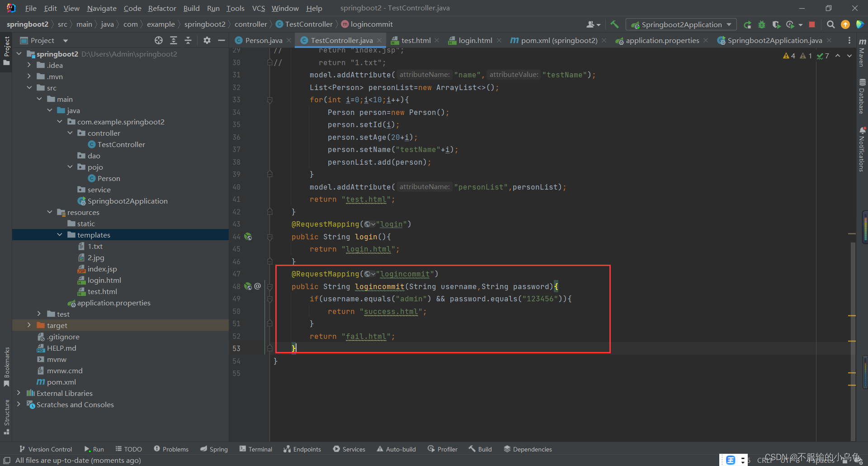This screenshot has height=466, width=868.
Task: Toggle the Version Control tool window
Action: pyautogui.click(x=46, y=449)
